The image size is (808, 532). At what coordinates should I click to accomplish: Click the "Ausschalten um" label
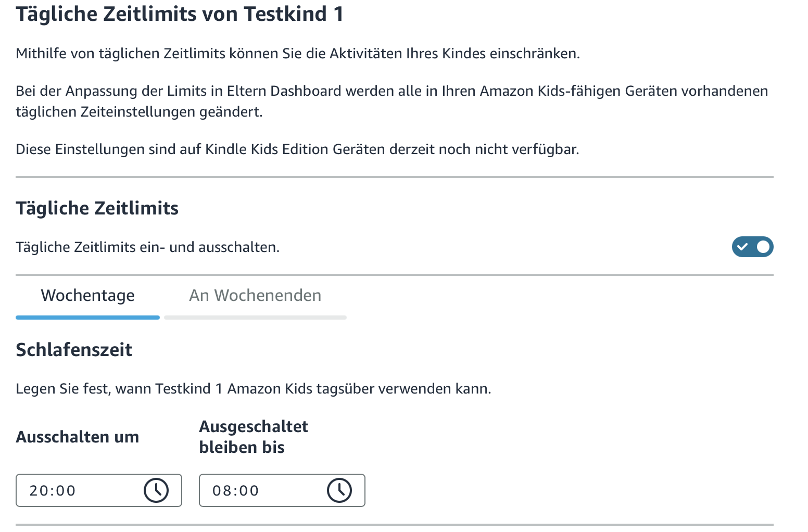(78, 437)
